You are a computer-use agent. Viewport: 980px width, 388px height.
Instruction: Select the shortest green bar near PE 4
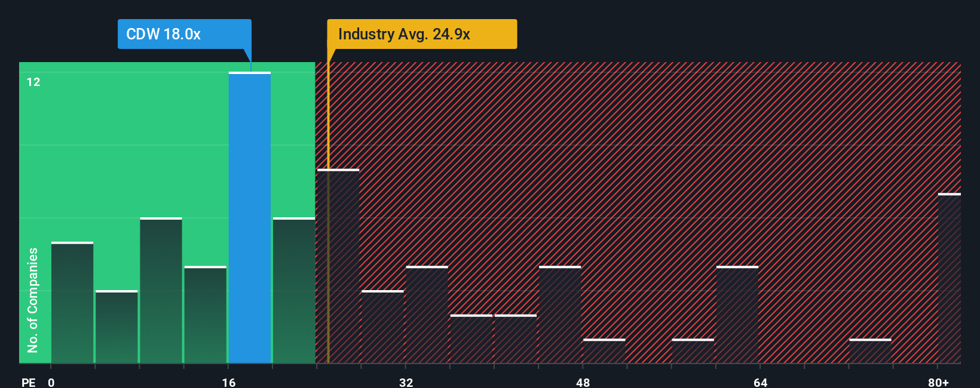point(117,327)
